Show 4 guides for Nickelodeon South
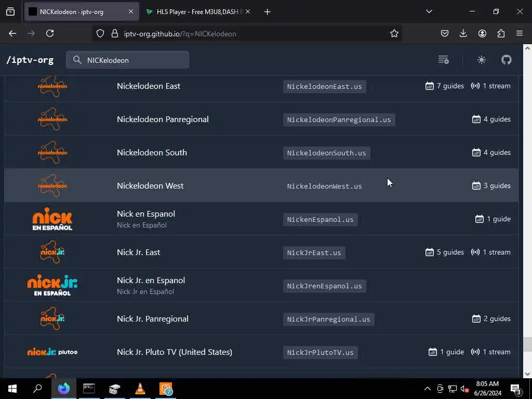 click(x=491, y=153)
